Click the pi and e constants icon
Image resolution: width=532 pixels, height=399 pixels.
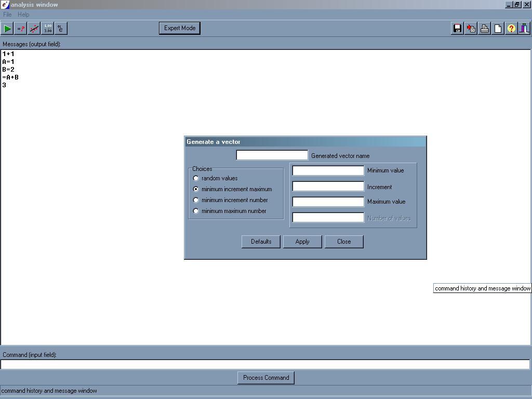pos(61,29)
